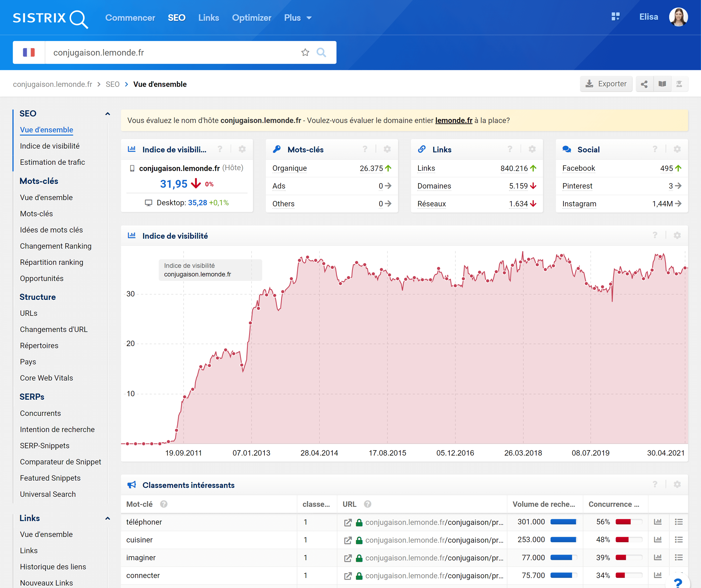Open Optimizer in top navigation
Screen dimensions: 701x588
[x=251, y=18]
